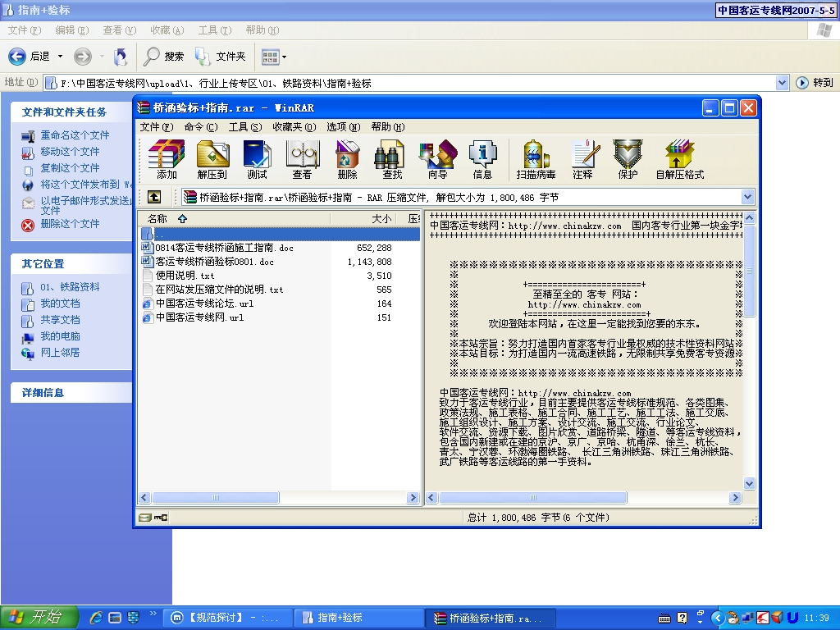This screenshot has height=630, width=840.
Task: Click the Delete (删除) toolbar icon
Action: 347,159
